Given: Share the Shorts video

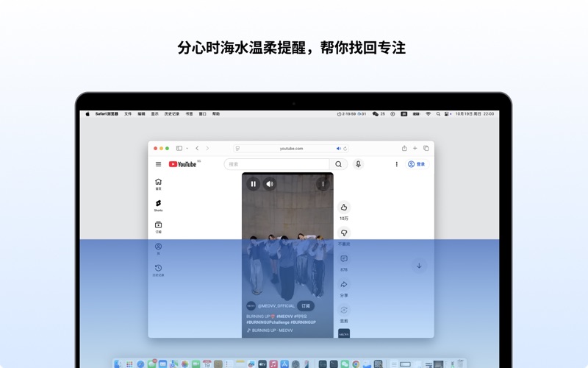Looking at the screenshot, I should coord(344,285).
